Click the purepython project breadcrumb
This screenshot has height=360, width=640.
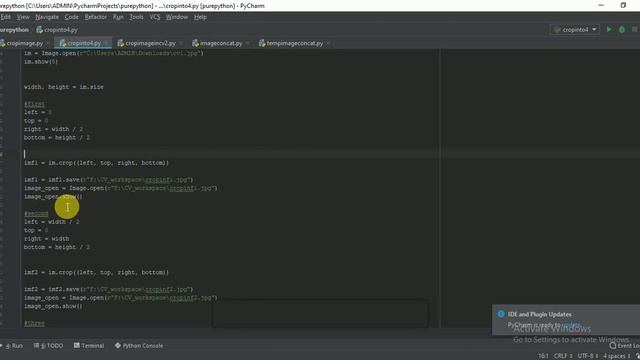15,30
